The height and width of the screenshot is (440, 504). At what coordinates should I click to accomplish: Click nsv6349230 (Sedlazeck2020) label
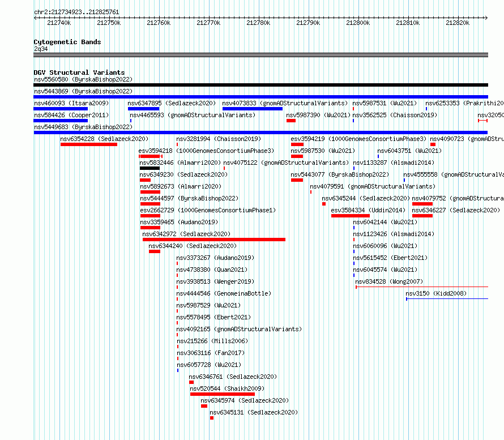tap(183, 174)
